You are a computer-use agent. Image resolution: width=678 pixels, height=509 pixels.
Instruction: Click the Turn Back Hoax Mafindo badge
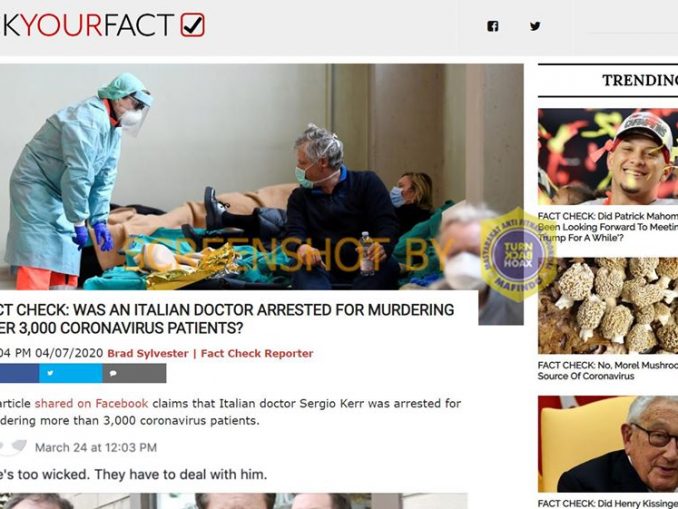coord(517,254)
